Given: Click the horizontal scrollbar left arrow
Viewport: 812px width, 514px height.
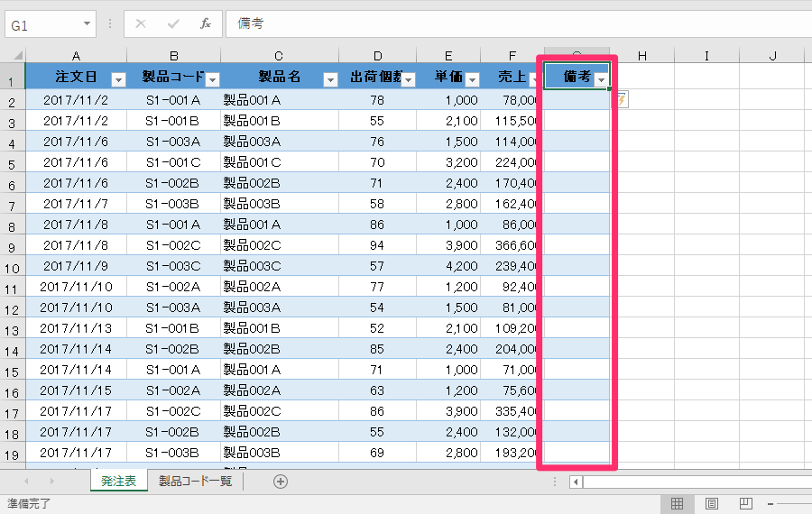Looking at the screenshot, I should click(x=576, y=482).
